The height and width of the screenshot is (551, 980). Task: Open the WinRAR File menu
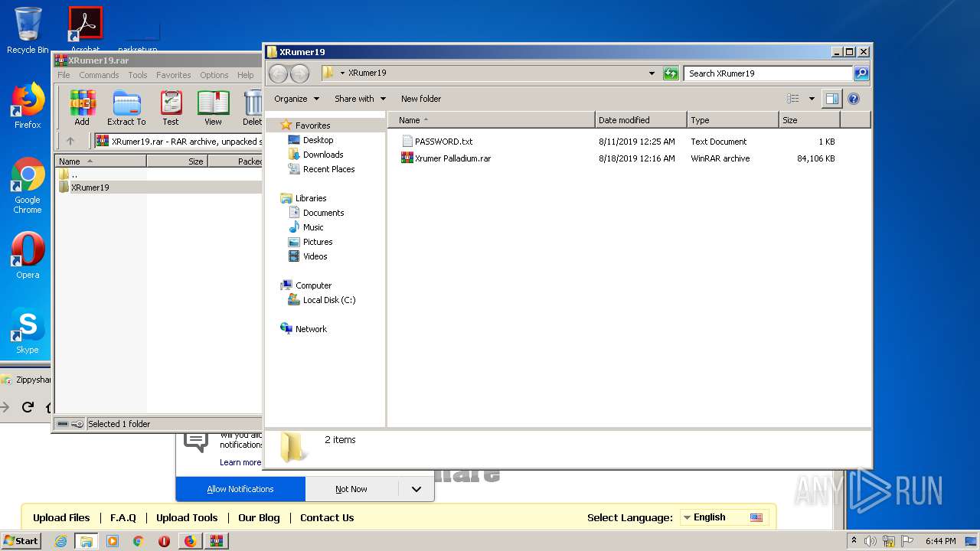[64, 75]
